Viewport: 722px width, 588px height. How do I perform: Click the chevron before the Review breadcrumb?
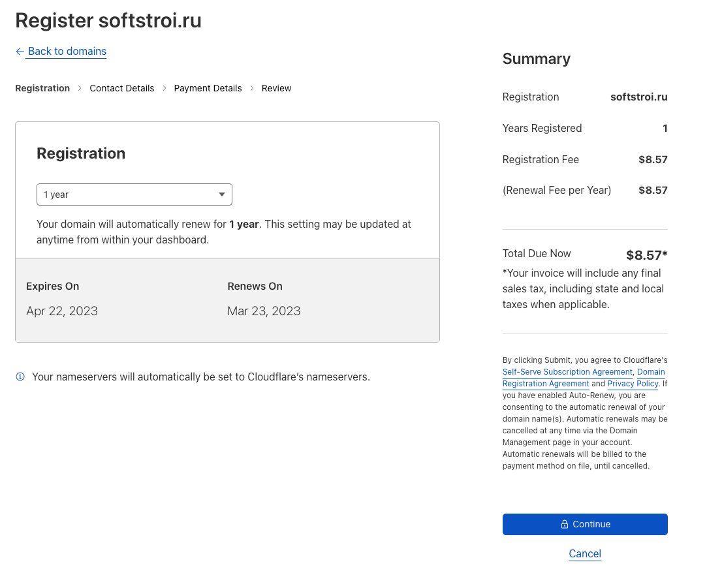252,88
